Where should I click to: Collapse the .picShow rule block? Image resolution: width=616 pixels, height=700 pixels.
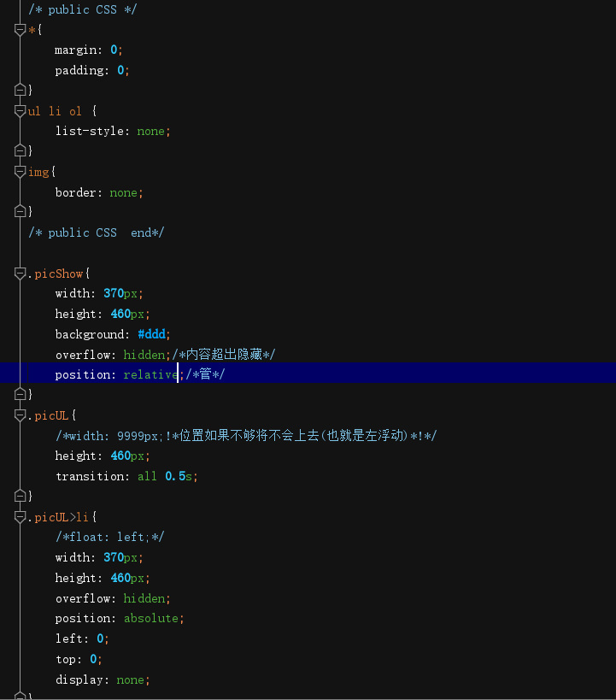click(21, 274)
